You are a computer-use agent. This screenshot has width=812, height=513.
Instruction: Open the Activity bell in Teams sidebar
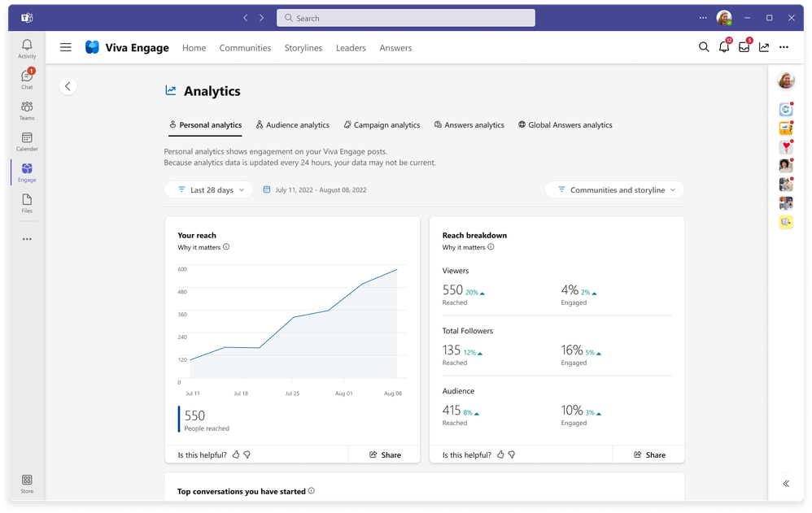[27, 49]
